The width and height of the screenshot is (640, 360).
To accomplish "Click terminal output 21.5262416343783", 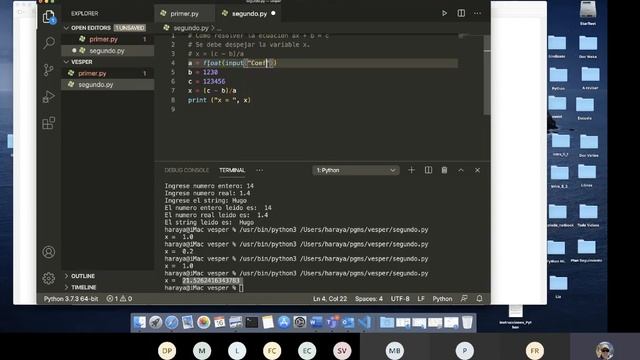I will point(211,280).
